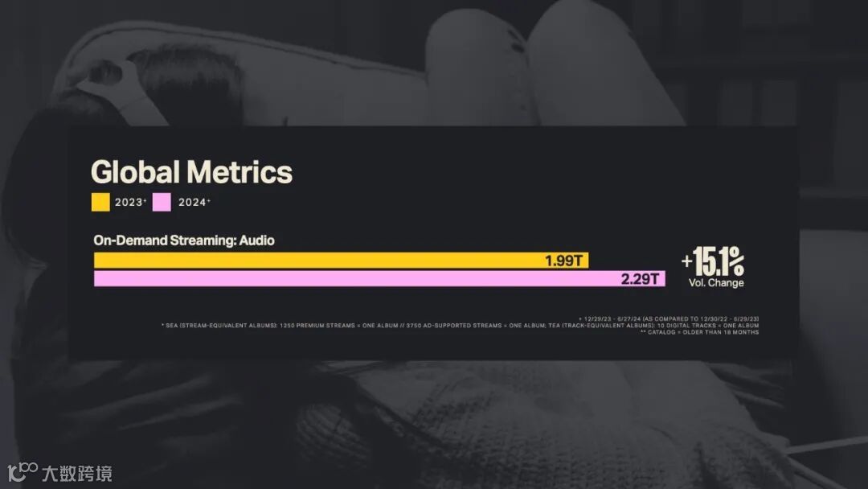Click the 12/29/23 - 6/27/24 date footnote
This screenshot has width=868, height=489.
(669, 319)
